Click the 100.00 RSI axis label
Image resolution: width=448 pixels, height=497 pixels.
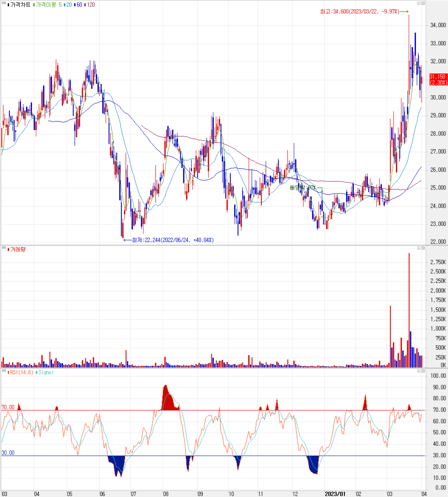(438, 376)
